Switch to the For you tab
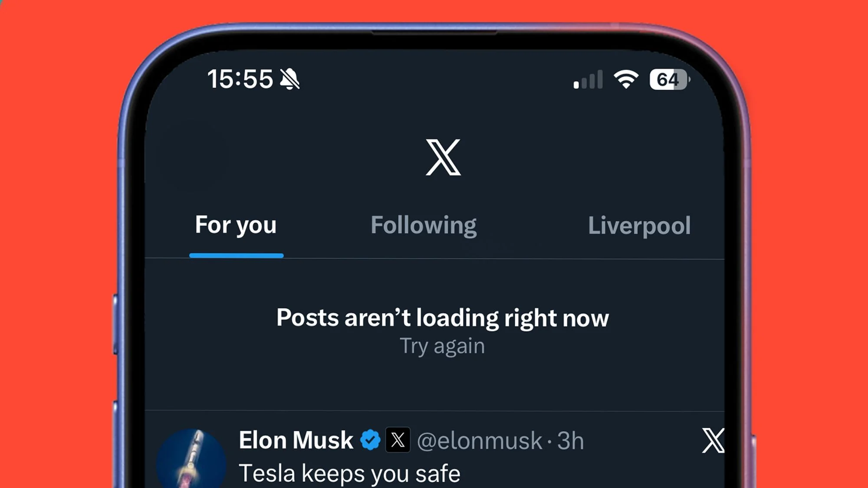The height and width of the screenshot is (488, 868). 236,225
